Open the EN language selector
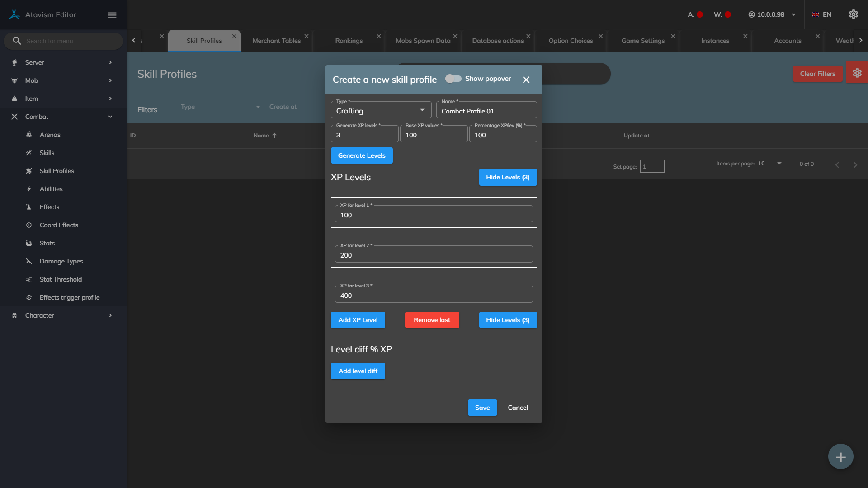The width and height of the screenshot is (868, 488). (x=821, y=14)
